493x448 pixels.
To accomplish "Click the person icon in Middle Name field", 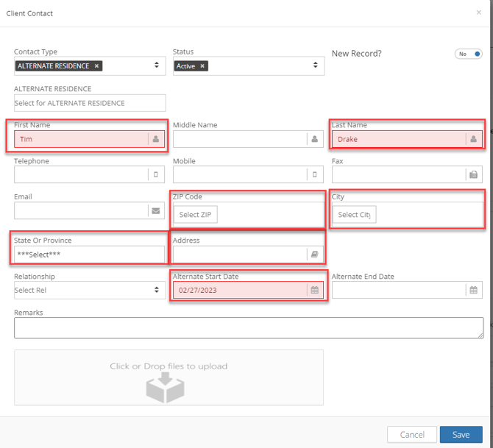I will click(x=314, y=139).
